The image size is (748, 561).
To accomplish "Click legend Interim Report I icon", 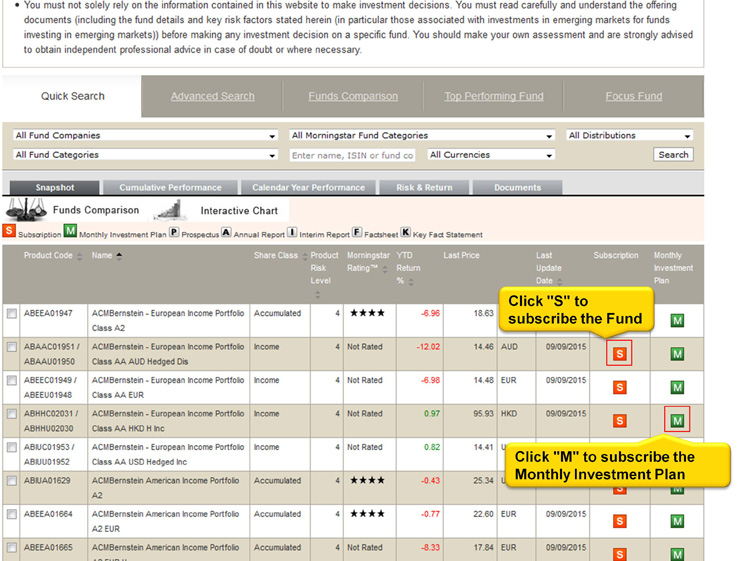I will tap(292, 232).
